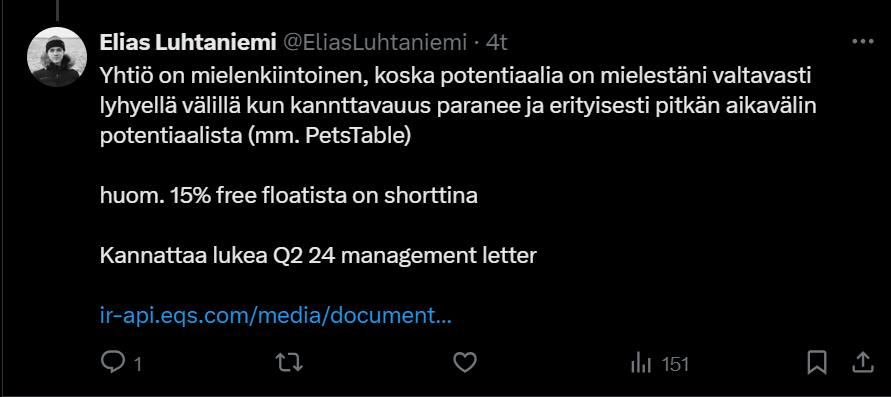Open the ir-api.eqs.com media document link
This screenshot has height=397, width=891.
pyautogui.click(x=276, y=316)
